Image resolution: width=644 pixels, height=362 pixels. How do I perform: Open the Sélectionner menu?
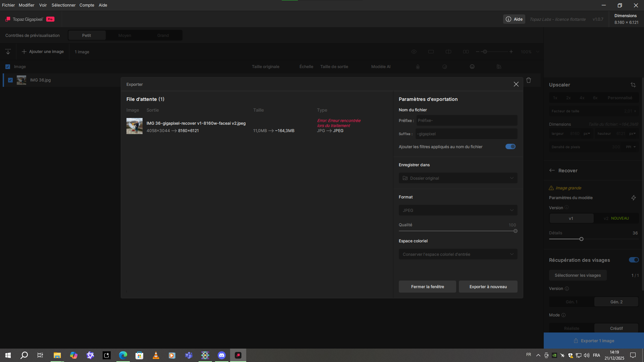pyautogui.click(x=63, y=5)
